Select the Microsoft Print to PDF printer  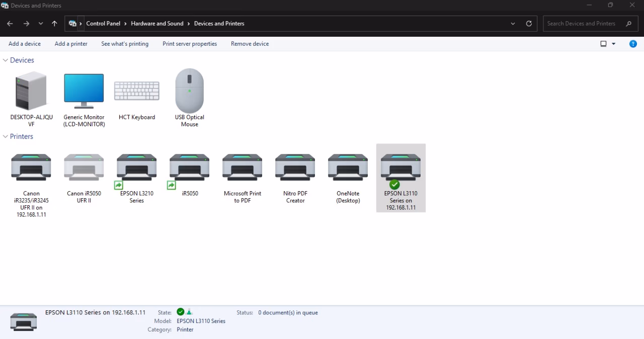pos(243,167)
